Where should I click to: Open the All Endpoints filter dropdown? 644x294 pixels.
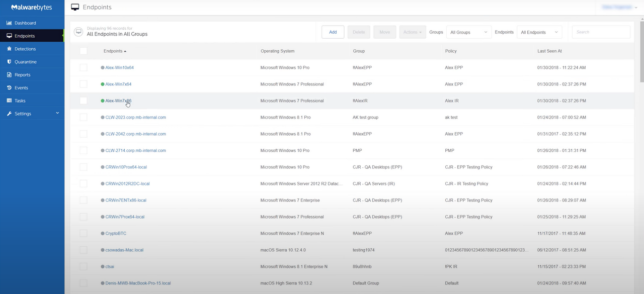(x=539, y=32)
